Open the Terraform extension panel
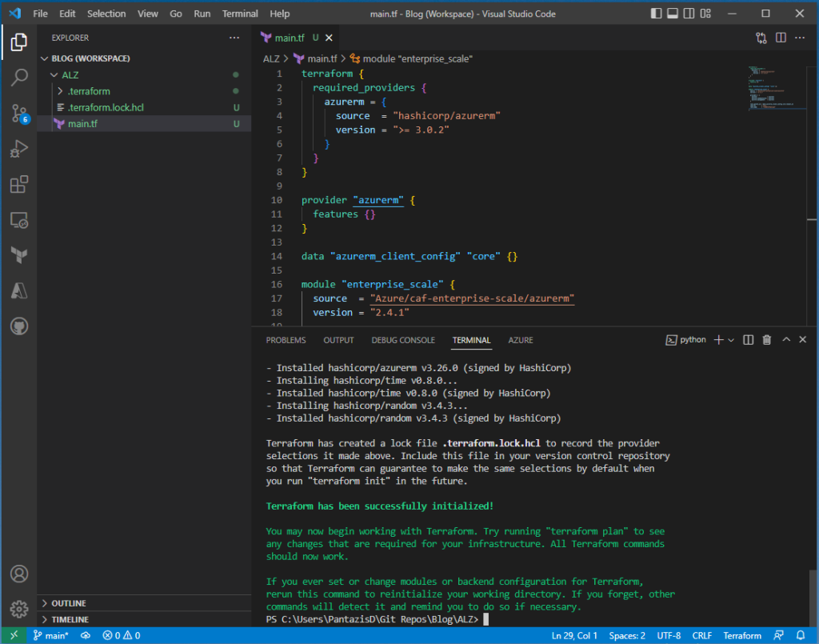 [x=19, y=255]
